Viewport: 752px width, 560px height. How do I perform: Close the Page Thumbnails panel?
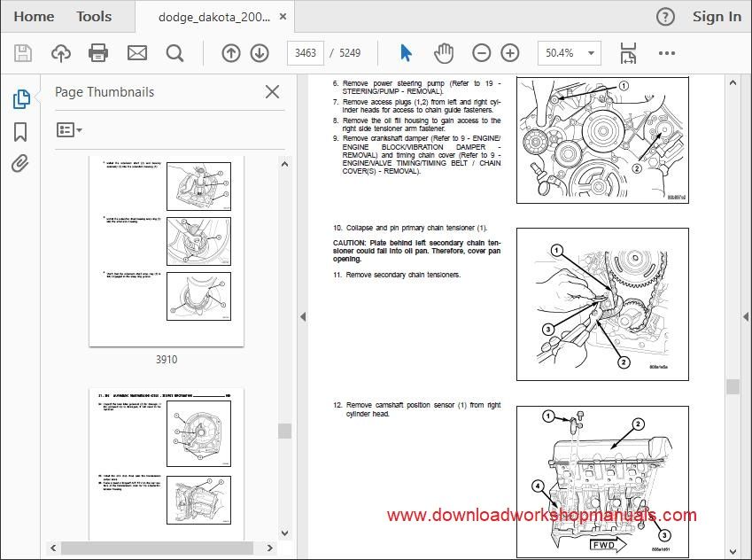pos(273,91)
